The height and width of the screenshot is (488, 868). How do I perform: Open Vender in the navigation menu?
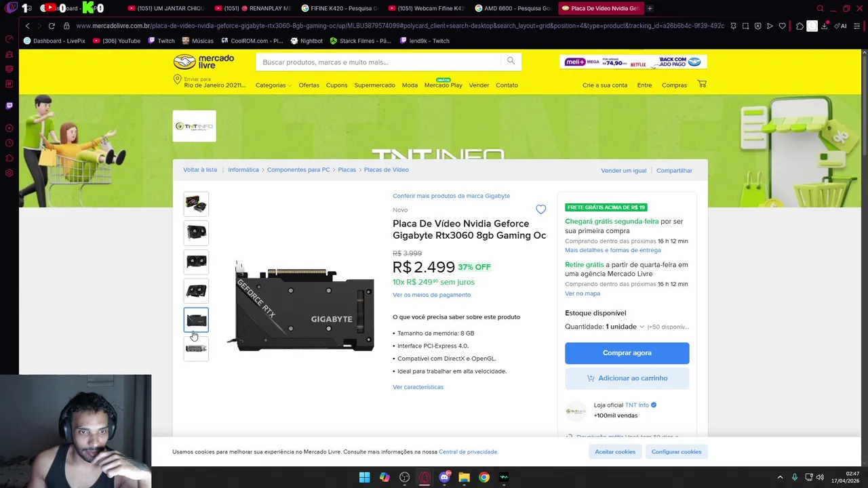pos(479,85)
